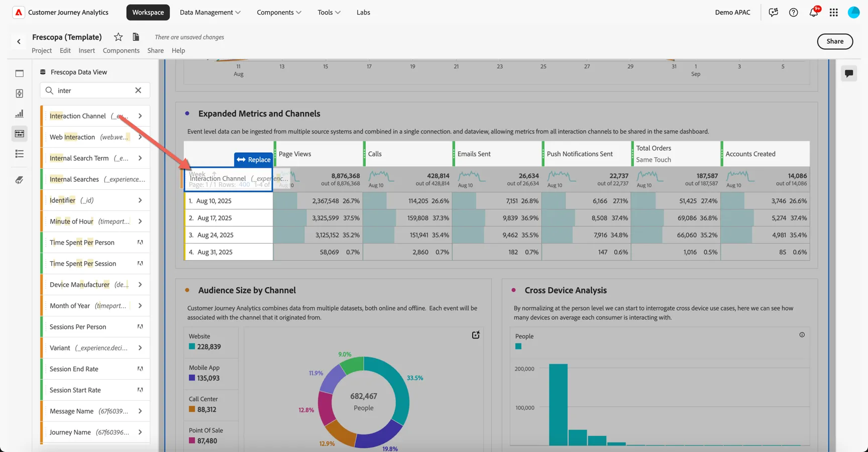Click the Call Center orange legend swatch

click(x=192, y=409)
